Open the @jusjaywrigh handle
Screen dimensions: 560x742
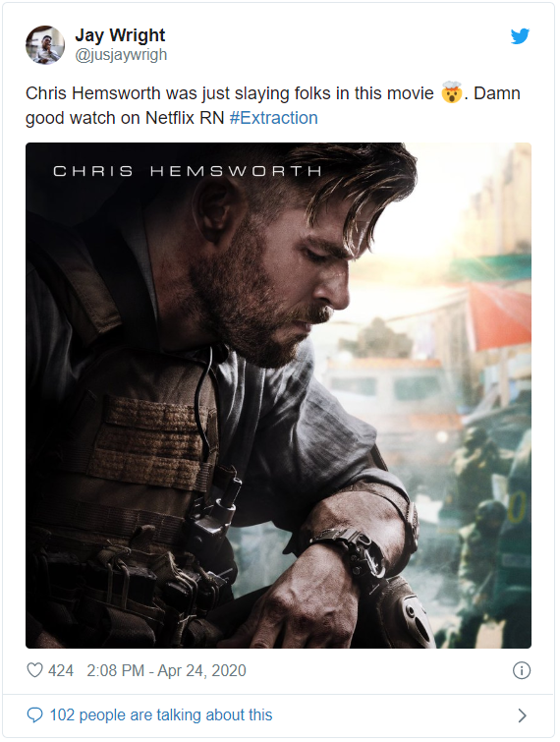(121, 55)
